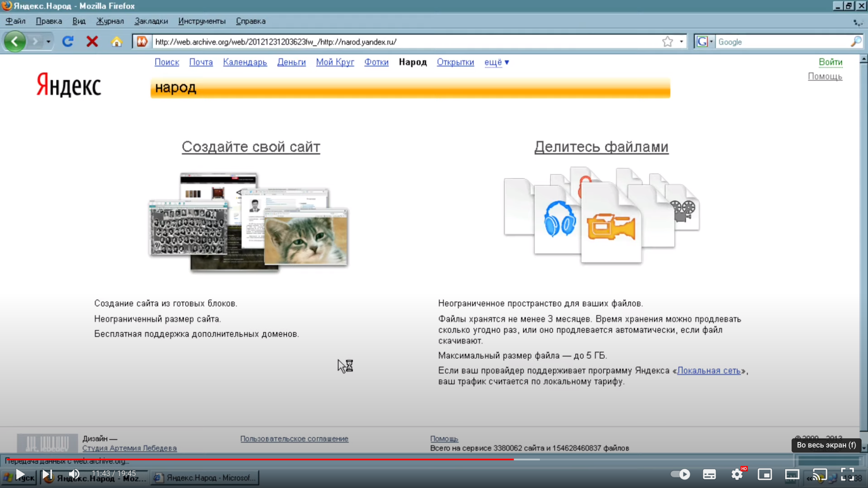Toggle the autoplay switch
Viewport: 868px width, 488px height.
pyautogui.click(x=680, y=474)
